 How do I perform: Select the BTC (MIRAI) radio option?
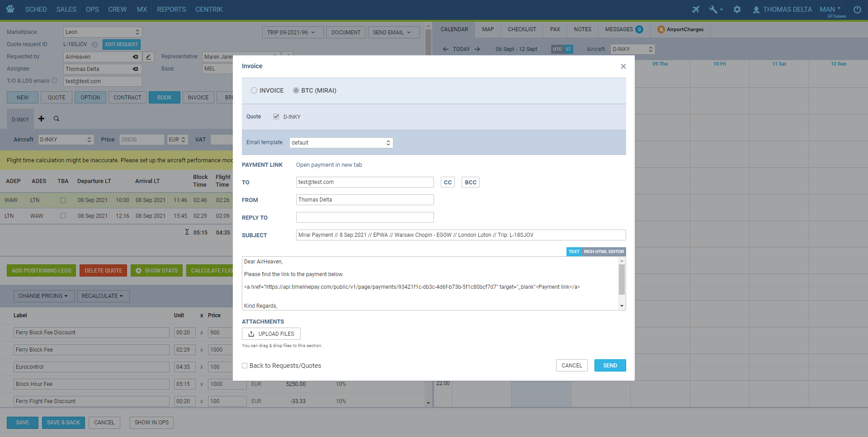pos(296,91)
